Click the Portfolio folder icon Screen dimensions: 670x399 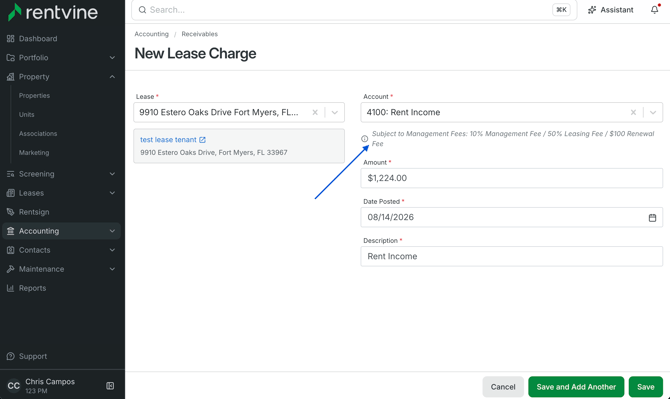[x=11, y=58]
